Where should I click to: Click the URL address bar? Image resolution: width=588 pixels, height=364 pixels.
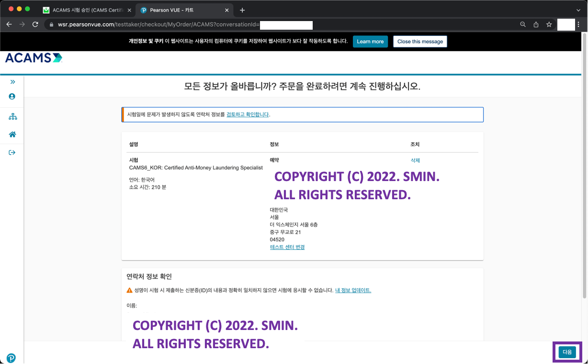[283, 24]
